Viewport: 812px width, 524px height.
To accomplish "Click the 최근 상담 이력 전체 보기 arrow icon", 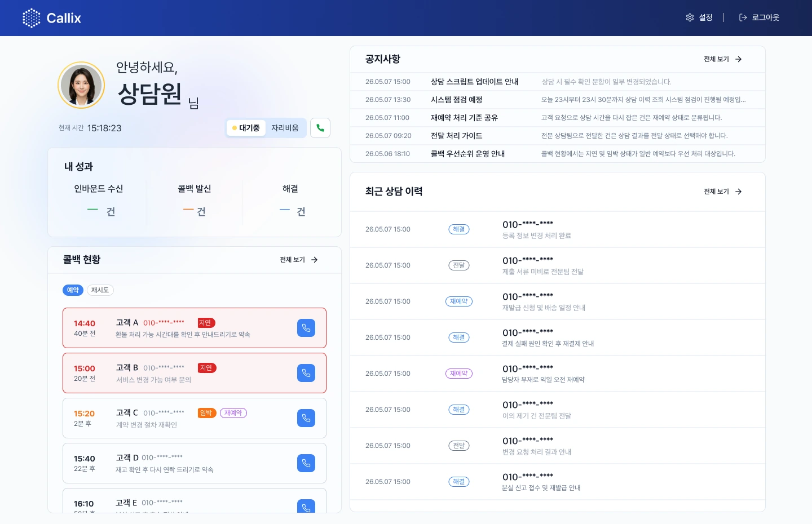I will (739, 192).
